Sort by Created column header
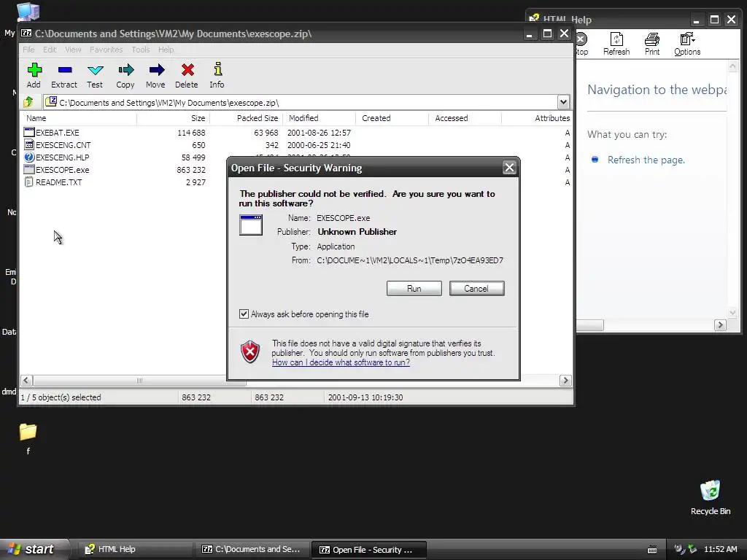747x560 pixels. pos(392,118)
